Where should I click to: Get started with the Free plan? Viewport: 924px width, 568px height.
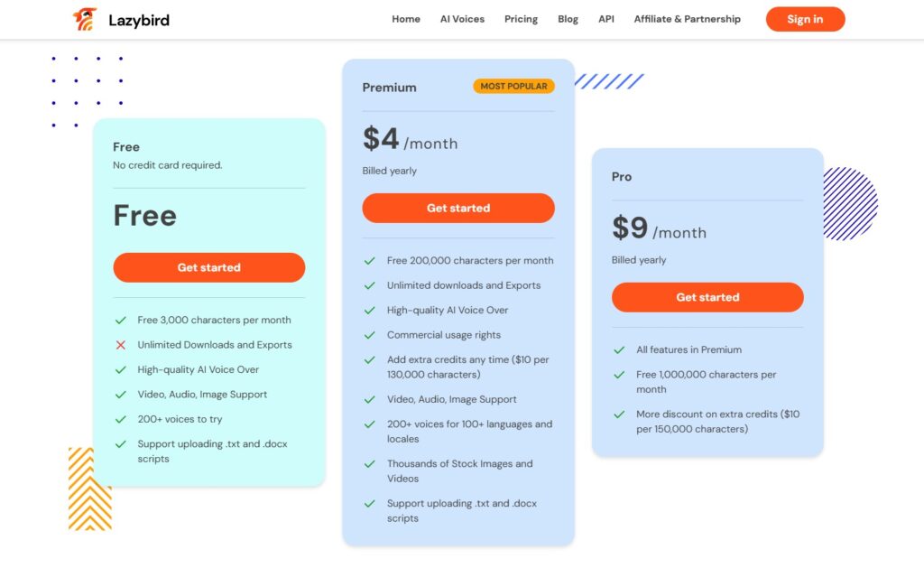point(208,267)
